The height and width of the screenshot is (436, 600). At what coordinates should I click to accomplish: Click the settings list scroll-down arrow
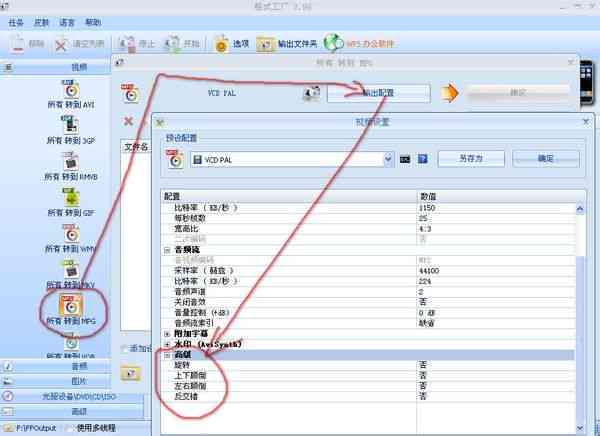(x=580, y=428)
